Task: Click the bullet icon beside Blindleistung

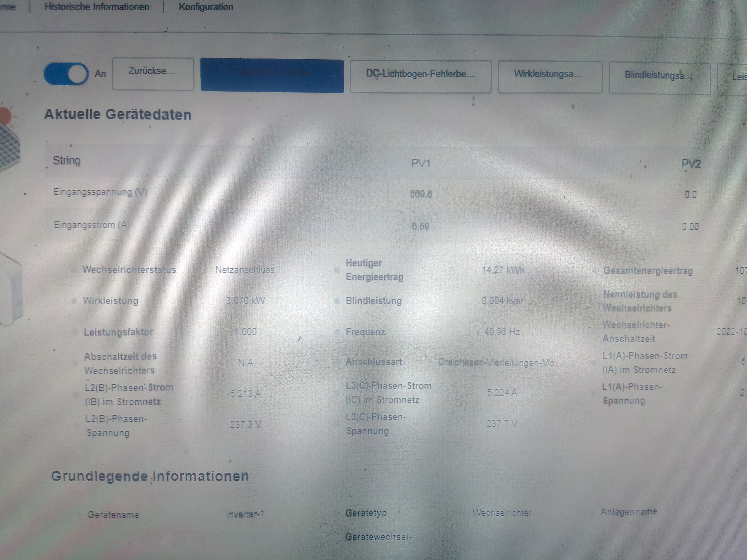Action: click(x=336, y=301)
